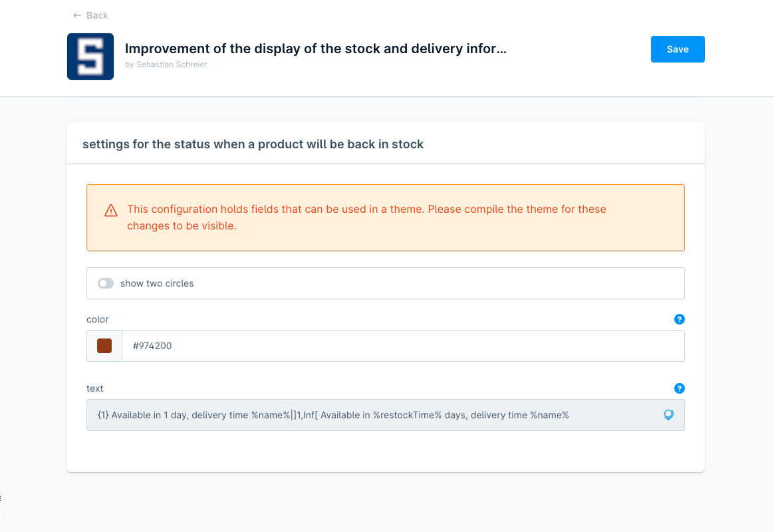Screen dimensions: 774x532
Task: Focus the text field with availability template
Action: [372, 415]
